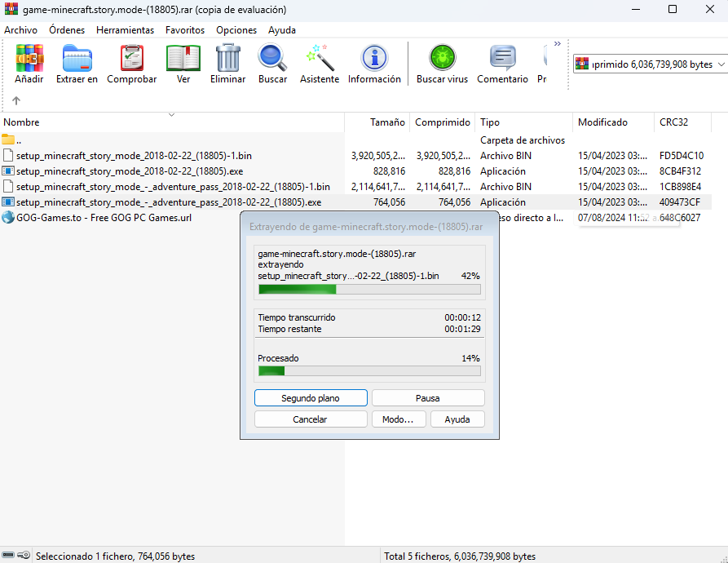
Task: Sort by the Modificado column header
Action: coord(613,122)
